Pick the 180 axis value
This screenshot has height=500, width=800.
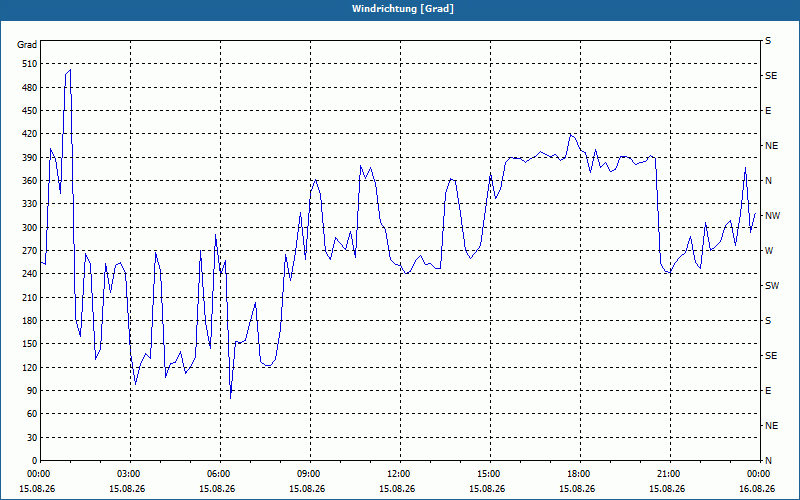tap(30, 321)
